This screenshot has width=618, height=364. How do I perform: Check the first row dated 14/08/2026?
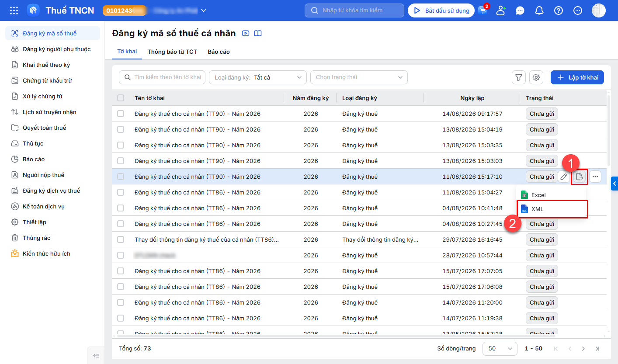121,114
